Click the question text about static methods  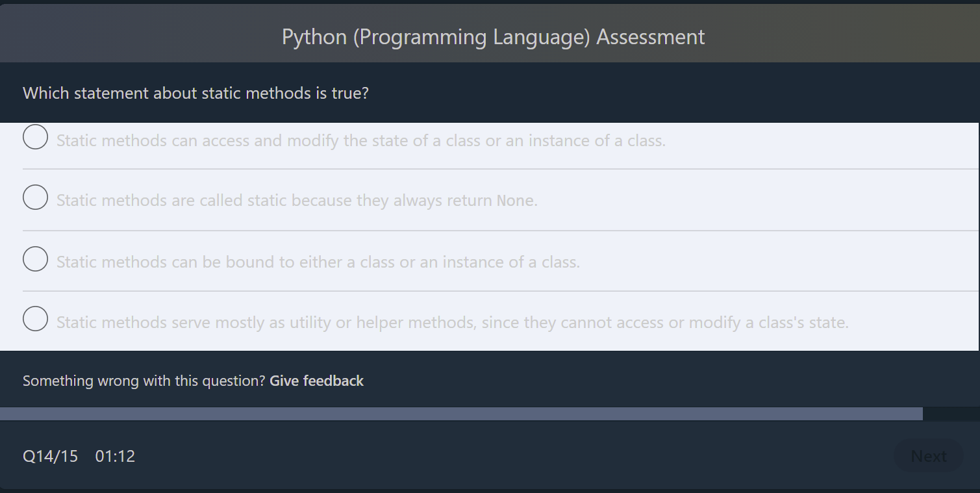(195, 93)
